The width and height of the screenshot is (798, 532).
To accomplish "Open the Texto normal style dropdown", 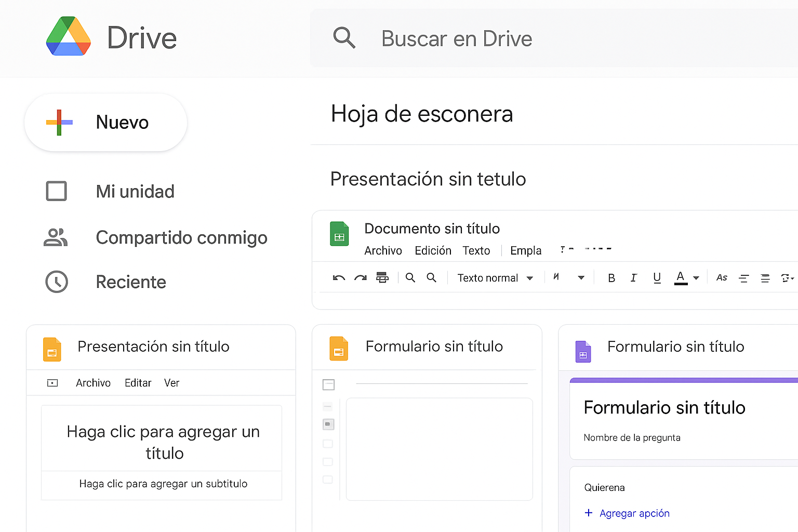I will point(495,278).
